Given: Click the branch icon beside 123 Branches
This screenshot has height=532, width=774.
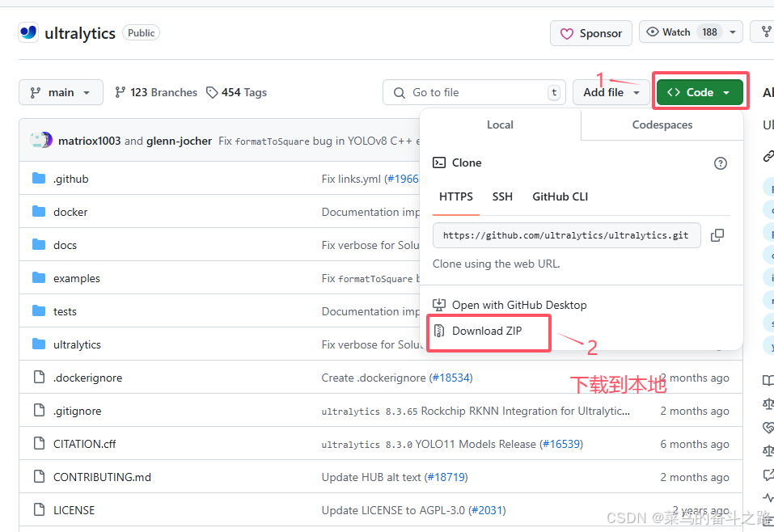Looking at the screenshot, I should [x=120, y=92].
